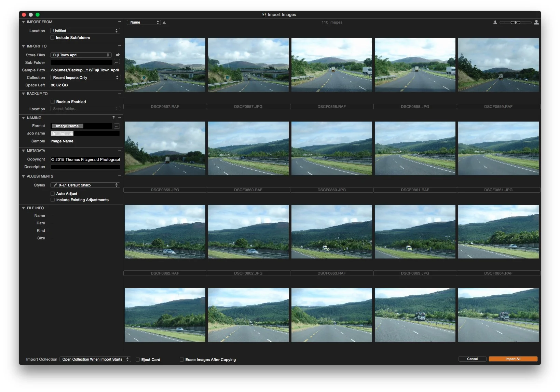
Task: Click the small thumbnail size icon
Action: [495, 23]
